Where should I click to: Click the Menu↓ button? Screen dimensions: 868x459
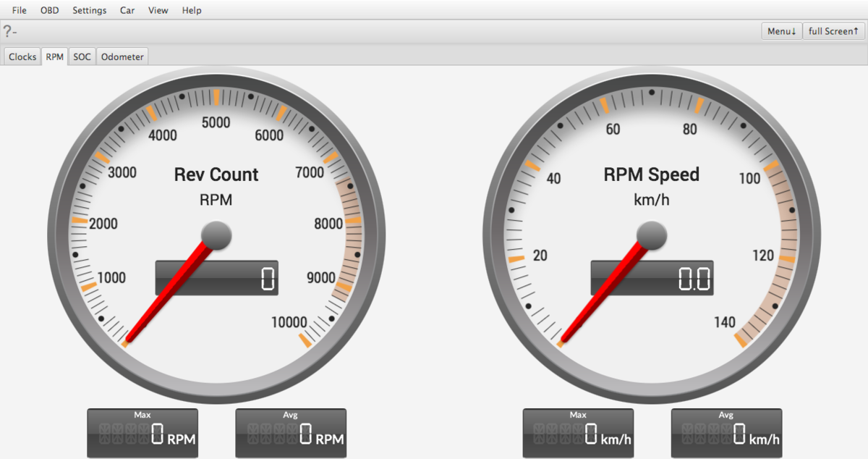pos(781,31)
